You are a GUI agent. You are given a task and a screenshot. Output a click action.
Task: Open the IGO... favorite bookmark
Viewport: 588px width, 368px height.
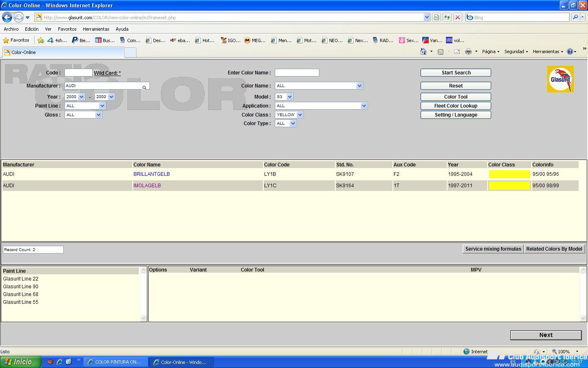(230, 40)
